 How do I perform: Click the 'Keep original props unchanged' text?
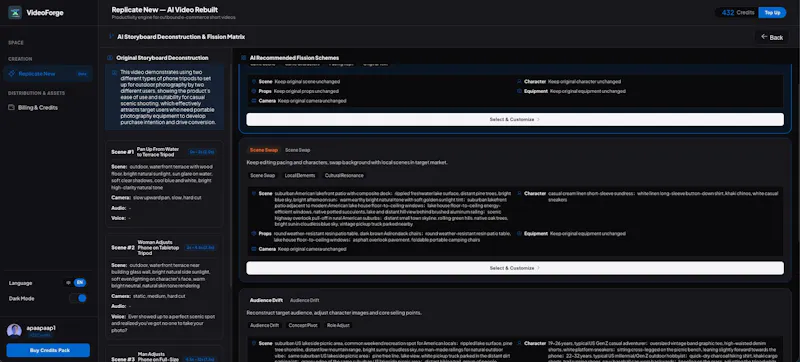tap(306, 91)
